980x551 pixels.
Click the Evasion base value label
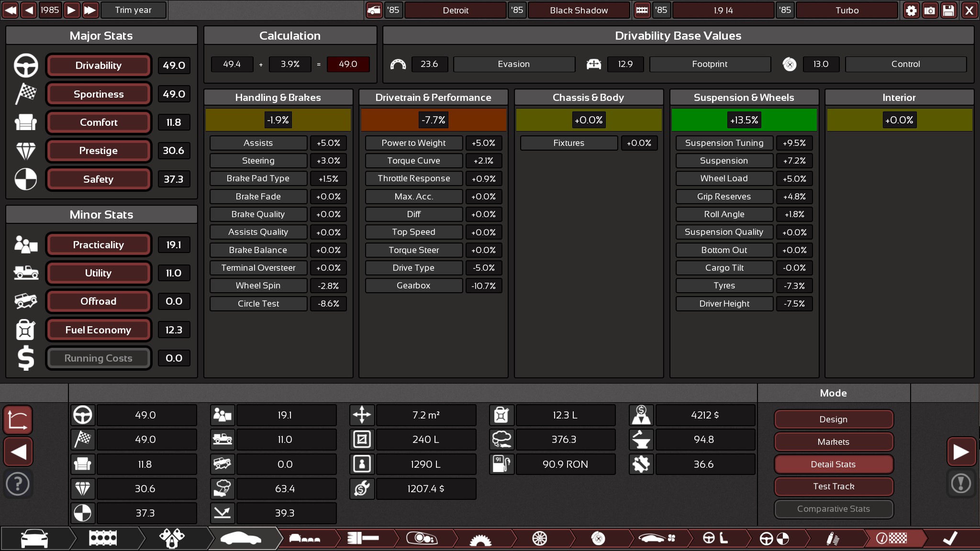tap(513, 64)
